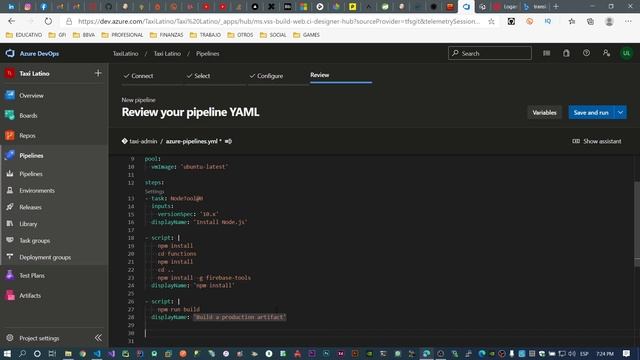This screenshot has height=360, width=640.
Task: Open the FINANZAS bookmarks folder
Action: tap(166, 35)
